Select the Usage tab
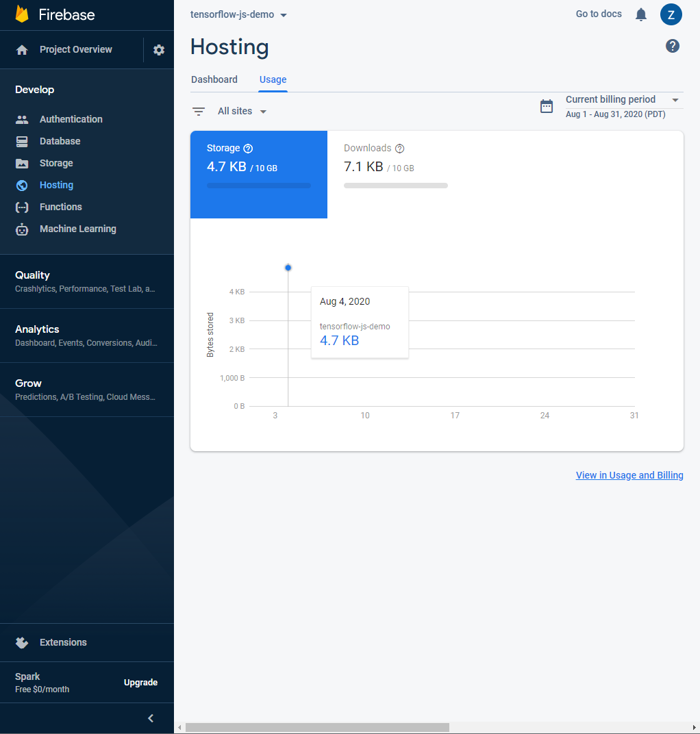 click(x=273, y=79)
